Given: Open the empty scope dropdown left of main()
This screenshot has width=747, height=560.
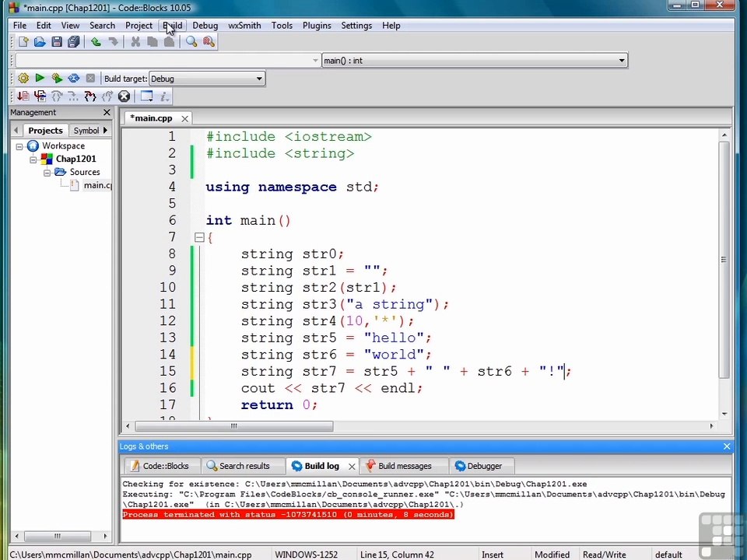Looking at the screenshot, I should 168,61.
